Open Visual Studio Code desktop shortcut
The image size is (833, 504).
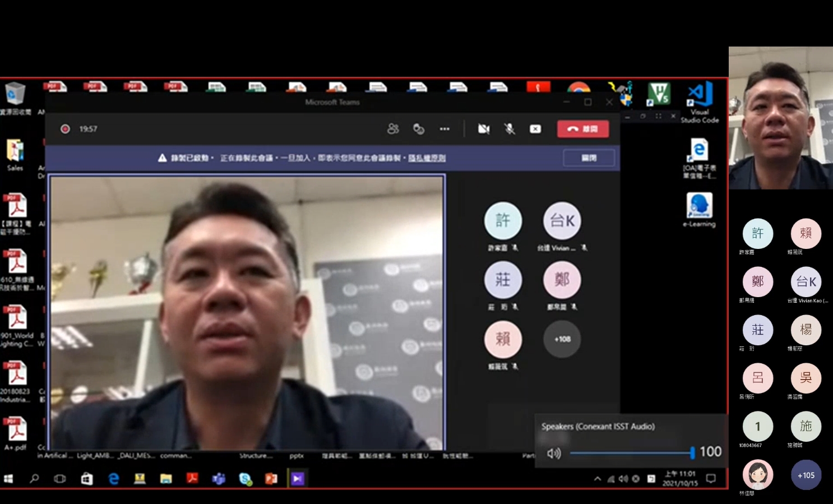click(x=700, y=102)
